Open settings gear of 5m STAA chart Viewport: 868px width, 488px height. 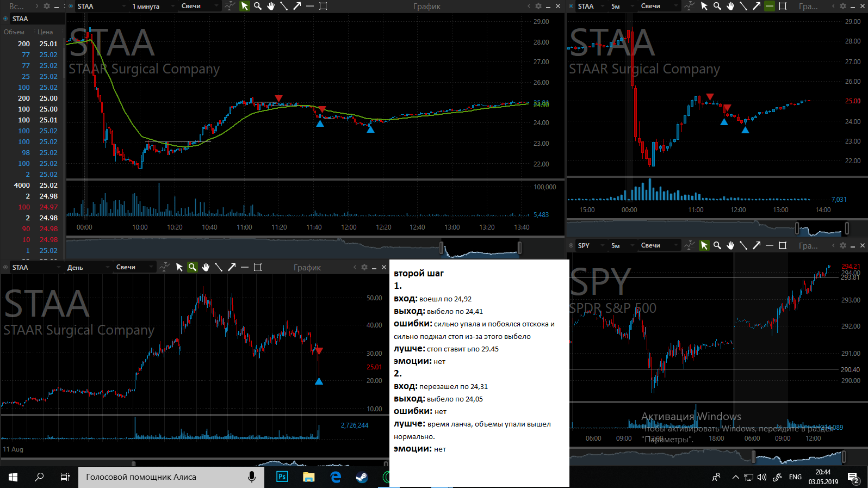[x=843, y=6]
